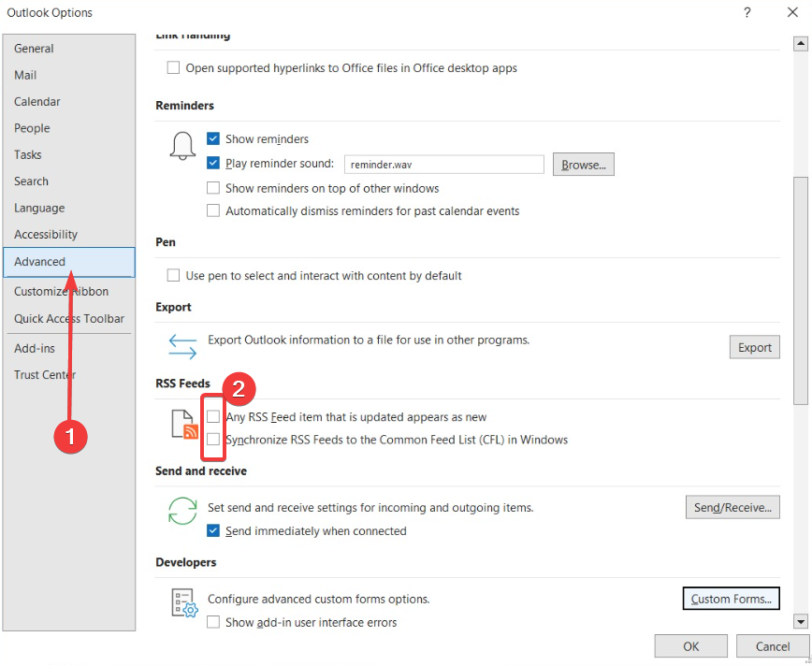Select the Advanced options category
The image size is (812, 666).
pyautogui.click(x=69, y=262)
